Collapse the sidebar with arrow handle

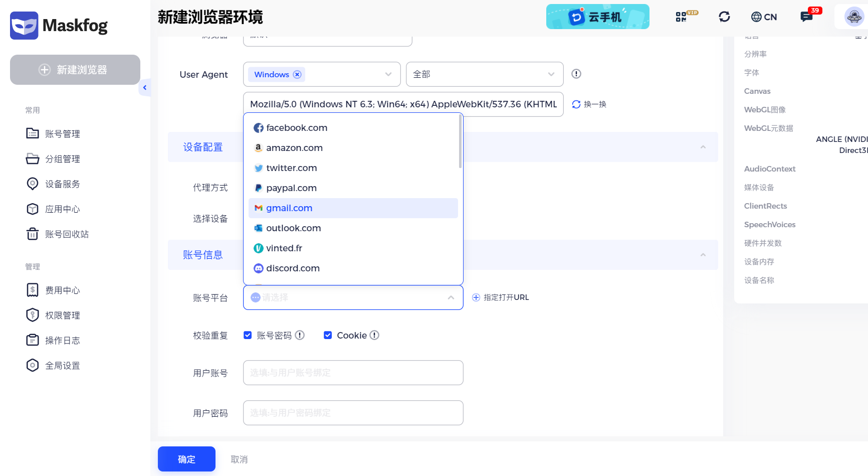point(144,88)
